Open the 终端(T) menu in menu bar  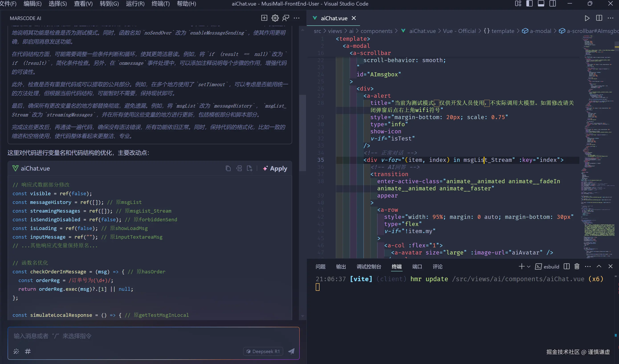161,4
